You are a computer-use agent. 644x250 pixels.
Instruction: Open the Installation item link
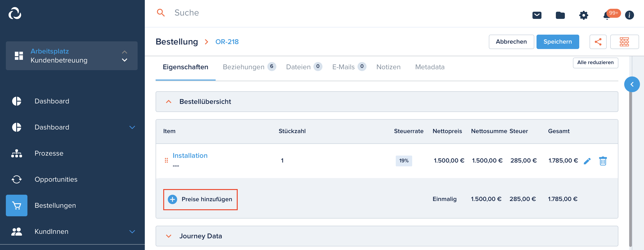coord(190,156)
